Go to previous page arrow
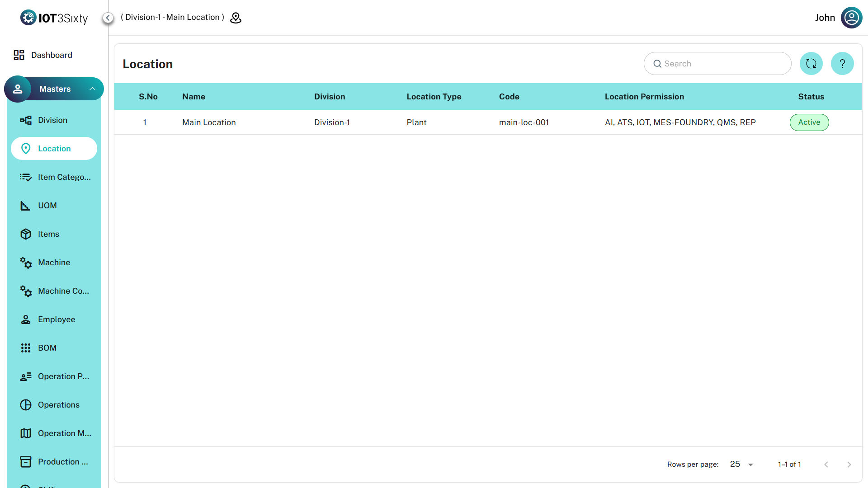Screen dimensions: 868x488 click(826, 465)
